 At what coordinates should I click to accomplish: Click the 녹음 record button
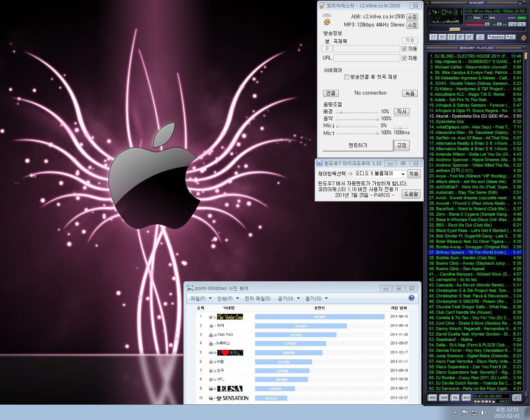(x=410, y=93)
